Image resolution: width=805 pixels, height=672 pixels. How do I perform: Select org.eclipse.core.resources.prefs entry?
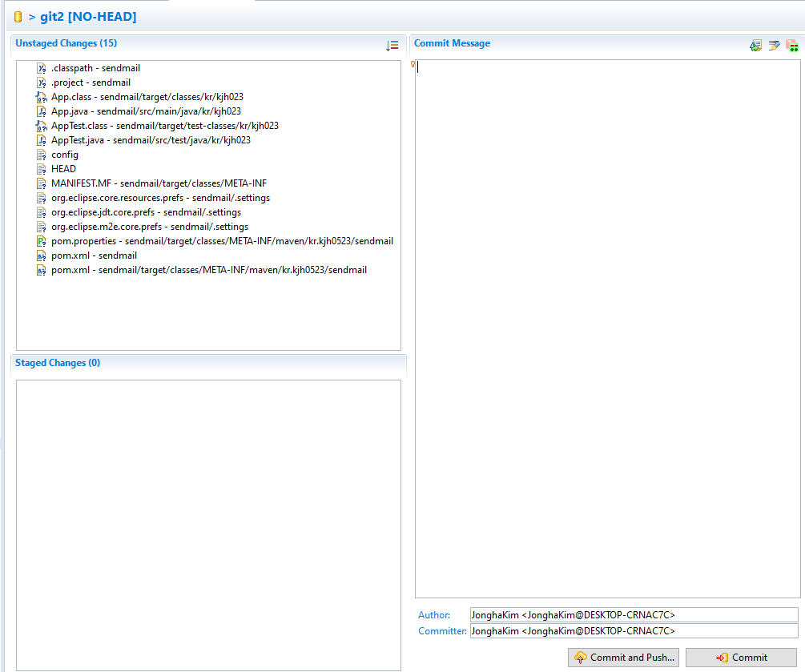coord(160,198)
